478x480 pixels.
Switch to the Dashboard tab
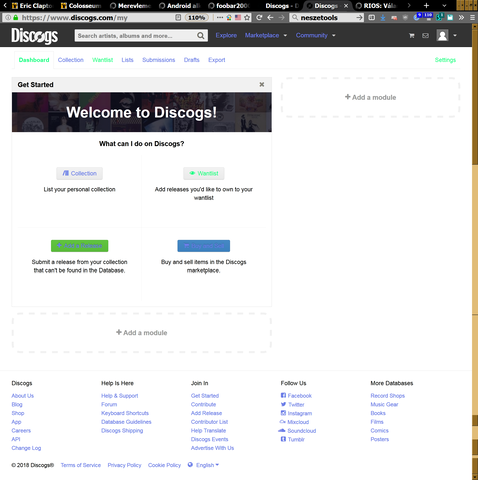(x=34, y=60)
